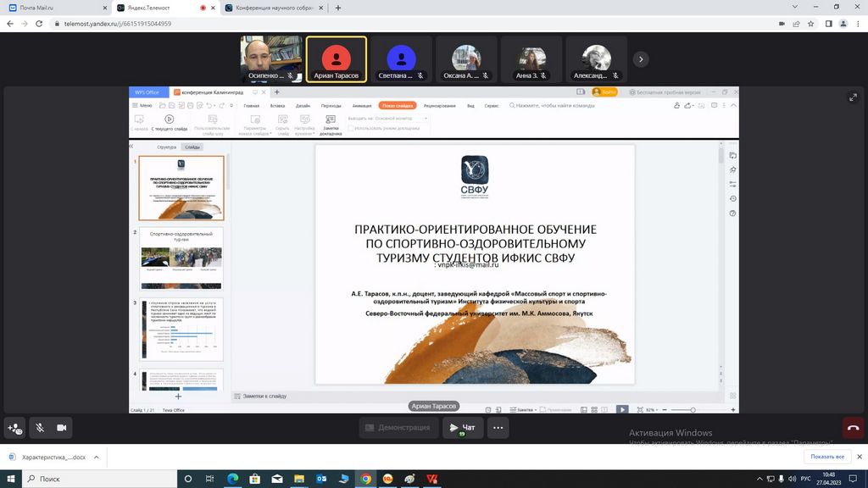Open Chrome side panel icon
868x488 pixels.
tap(828, 24)
